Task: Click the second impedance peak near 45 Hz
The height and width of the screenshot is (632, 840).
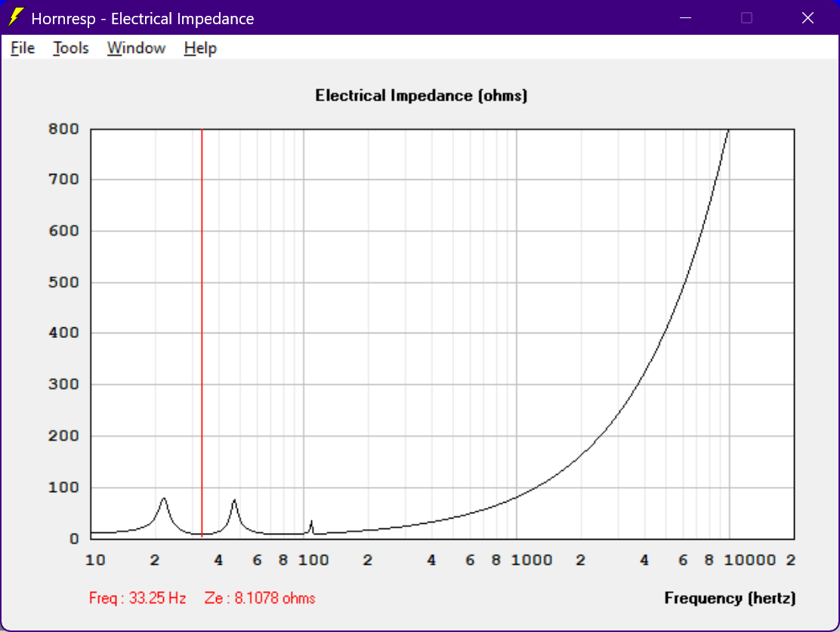Action: [x=234, y=502]
